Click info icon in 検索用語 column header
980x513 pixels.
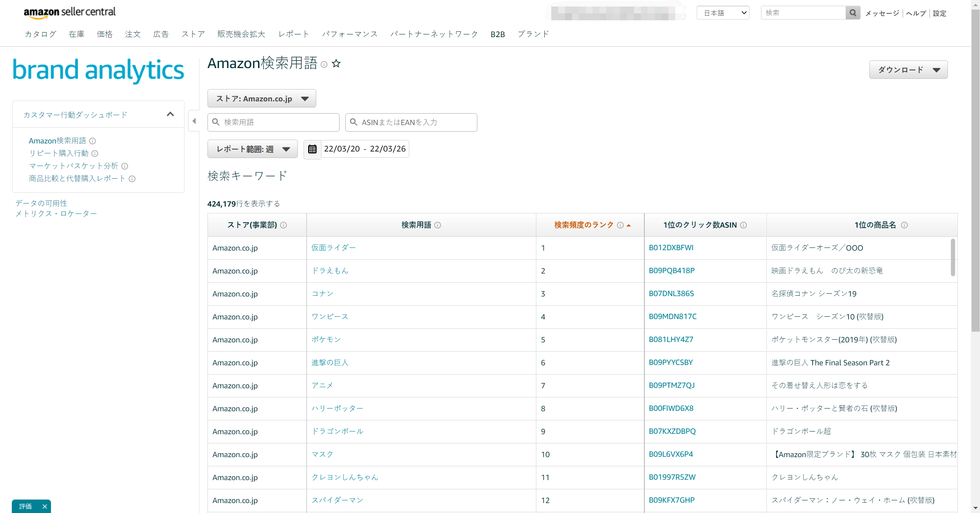[438, 225]
